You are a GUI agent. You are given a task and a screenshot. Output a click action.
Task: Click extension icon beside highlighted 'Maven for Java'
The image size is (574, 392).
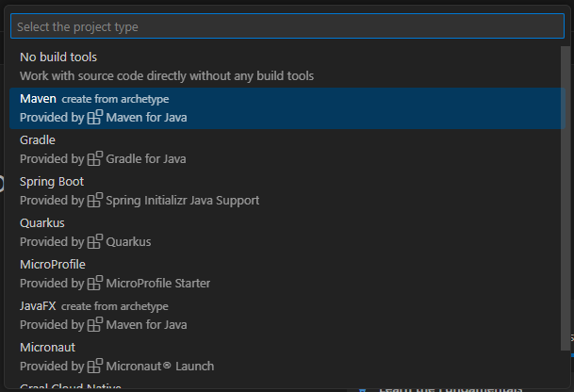[94, 118]
